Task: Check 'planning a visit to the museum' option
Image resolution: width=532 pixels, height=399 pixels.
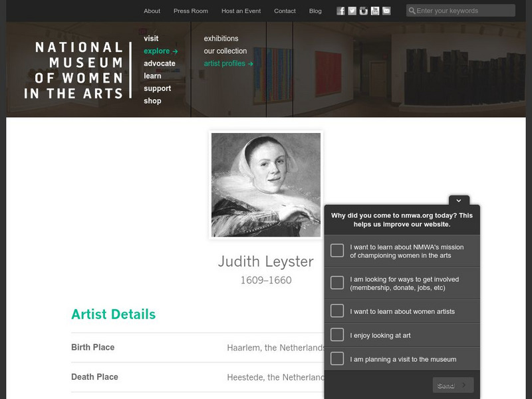Action: [337, 358]
